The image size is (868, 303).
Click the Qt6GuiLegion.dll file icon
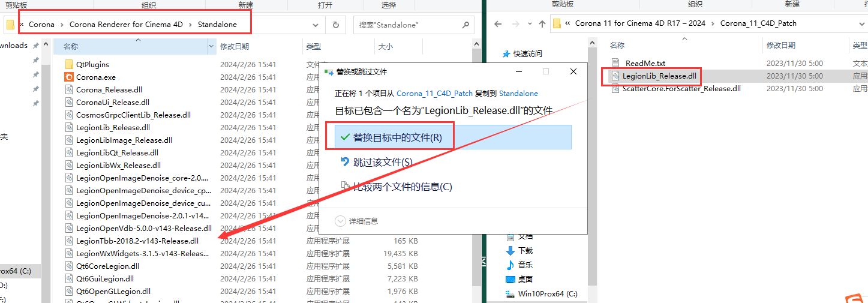pos(70,278)
